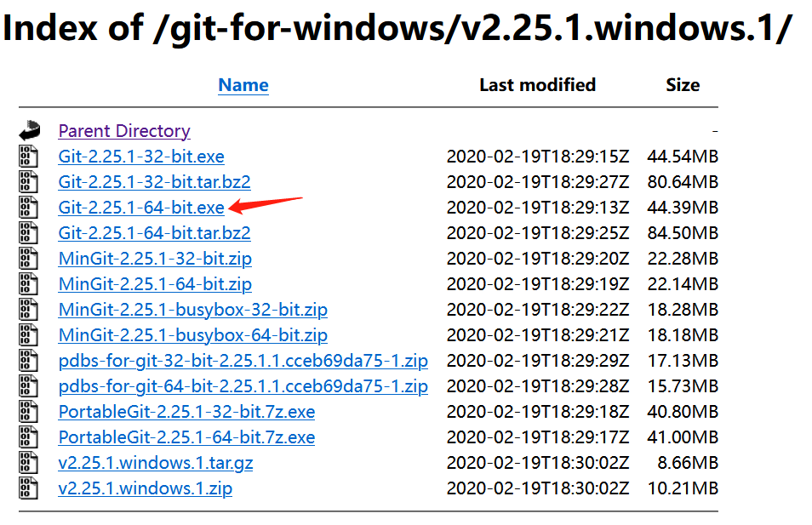Click the Last modified column header
The image size is (812, 525).
[538, 85]
